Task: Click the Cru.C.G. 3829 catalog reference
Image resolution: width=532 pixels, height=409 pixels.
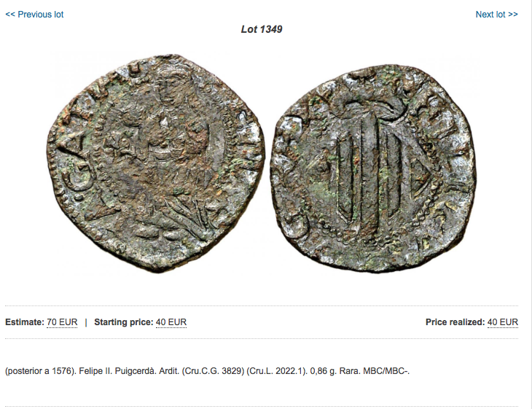Action: 213,371
